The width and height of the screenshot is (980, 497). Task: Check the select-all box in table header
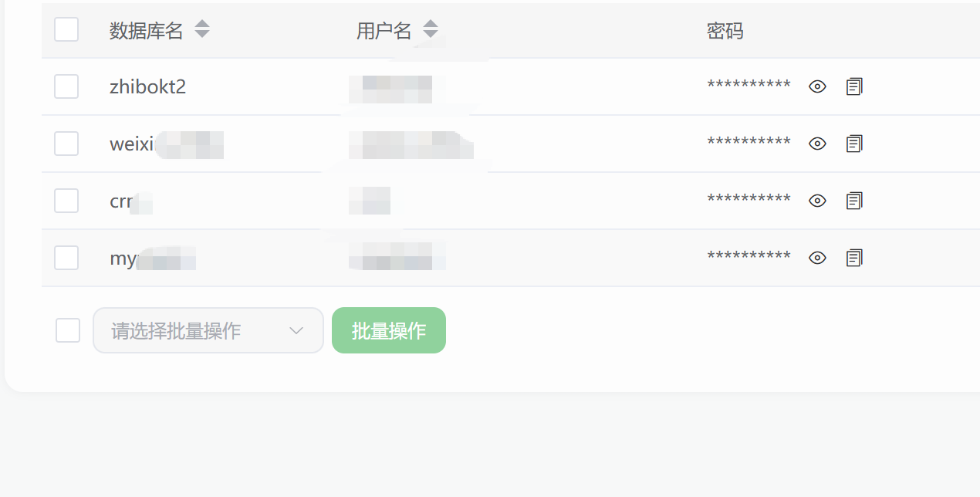point(66,30)
